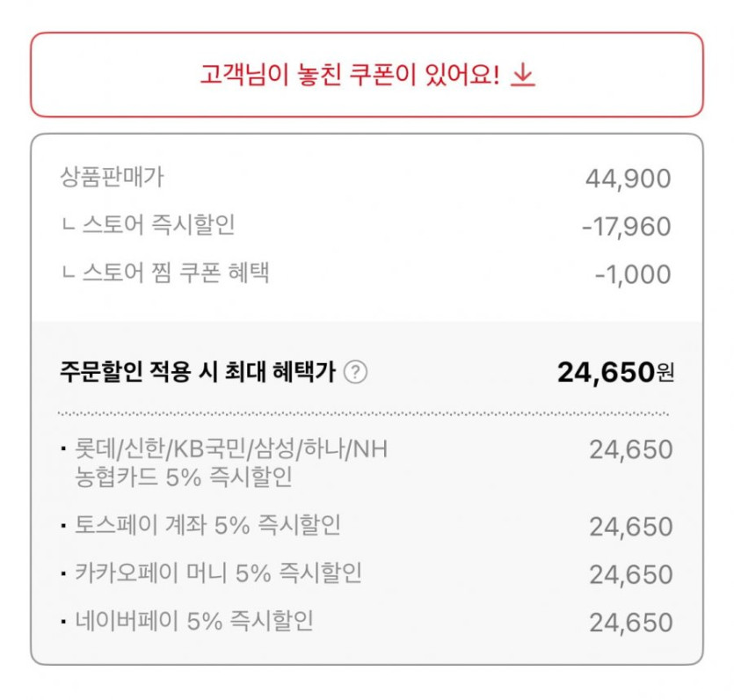Select the 스토어 즉시할인 row label

pos(157,226)
